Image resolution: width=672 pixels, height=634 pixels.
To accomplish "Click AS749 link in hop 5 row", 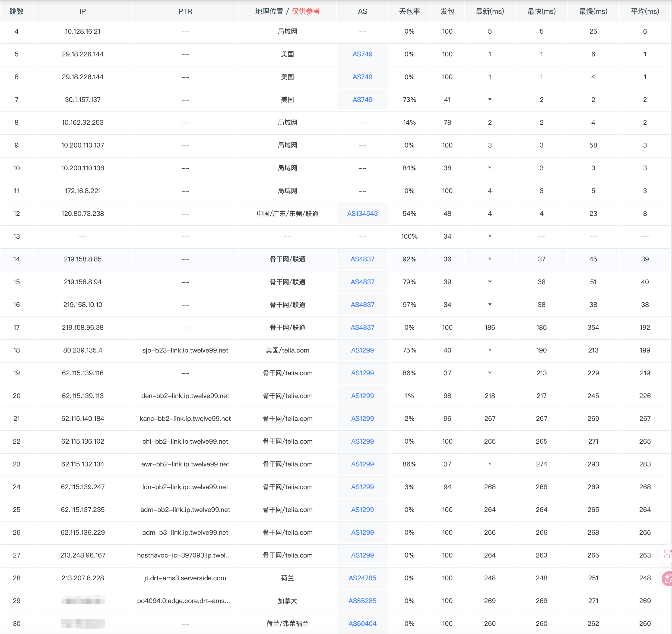I will click(x=362, y=54).
